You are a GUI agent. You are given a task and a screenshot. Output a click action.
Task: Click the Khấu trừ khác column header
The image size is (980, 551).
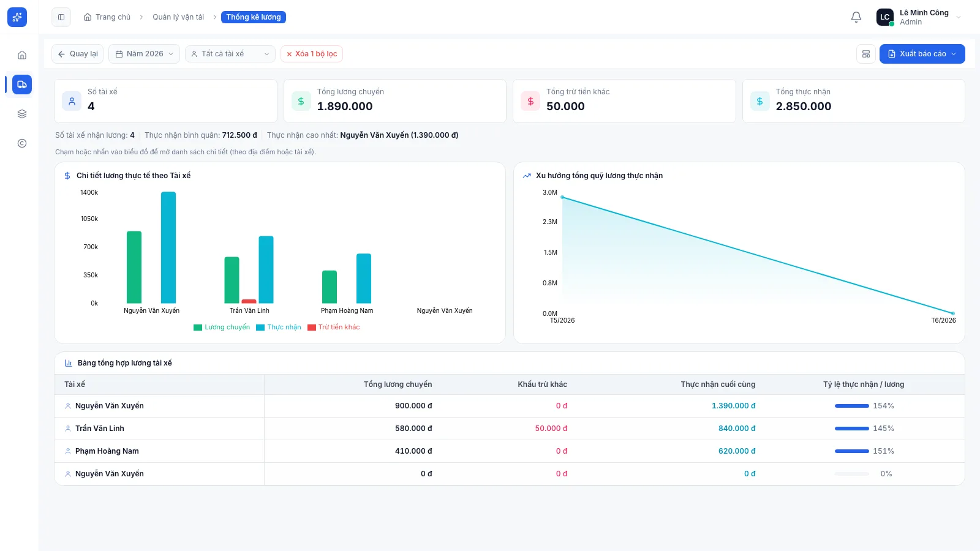click(x=543, y=384)
